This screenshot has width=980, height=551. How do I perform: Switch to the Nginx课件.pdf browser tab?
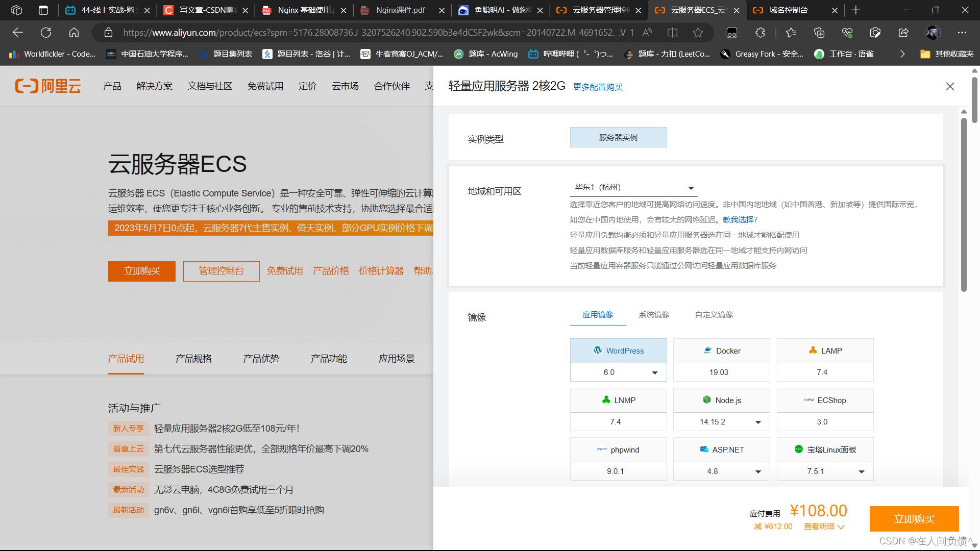point(401,10)
